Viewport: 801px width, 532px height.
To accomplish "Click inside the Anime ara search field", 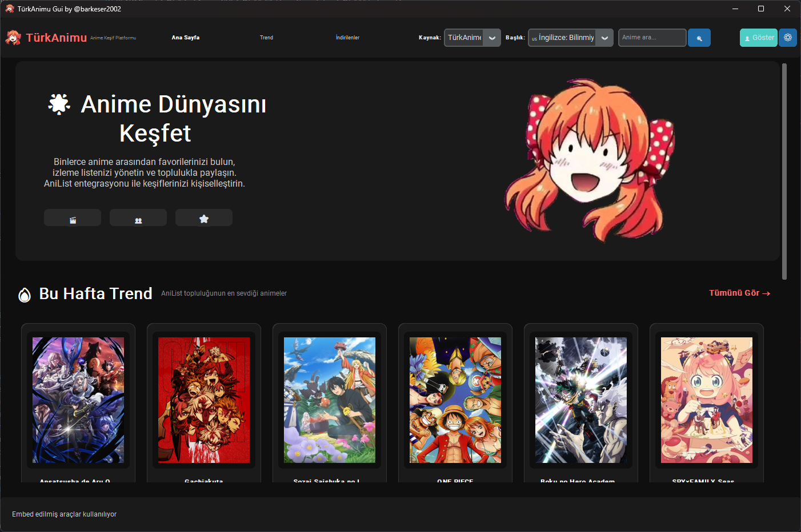I will tap(651, 38).
